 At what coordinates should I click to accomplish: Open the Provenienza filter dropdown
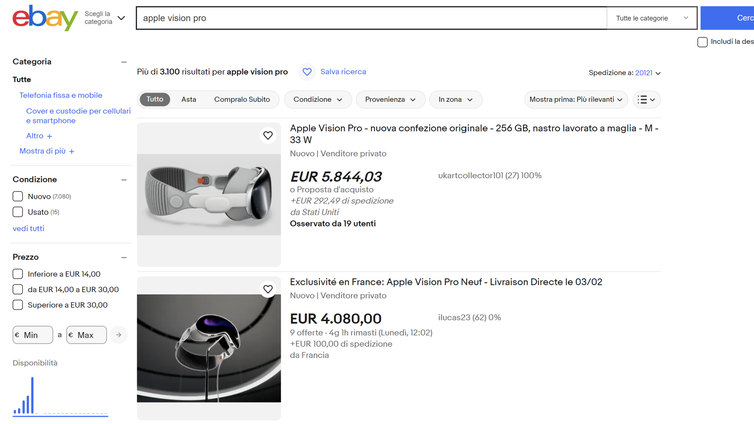[x=390, y=100]
